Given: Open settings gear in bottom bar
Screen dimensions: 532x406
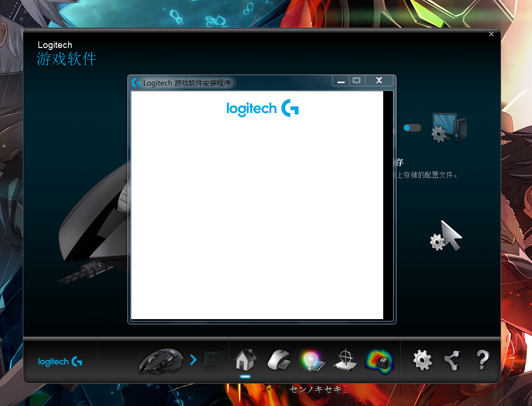Looking at the screenshot, I should point(422,360).
